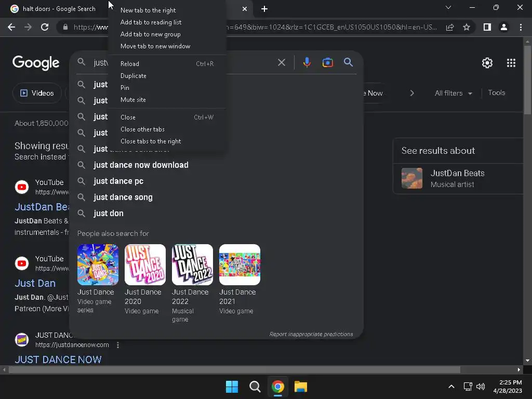Show hidden system tray icons
Image resolution: width=532 pixels, height=399 pixels.
tap(451, 387)
